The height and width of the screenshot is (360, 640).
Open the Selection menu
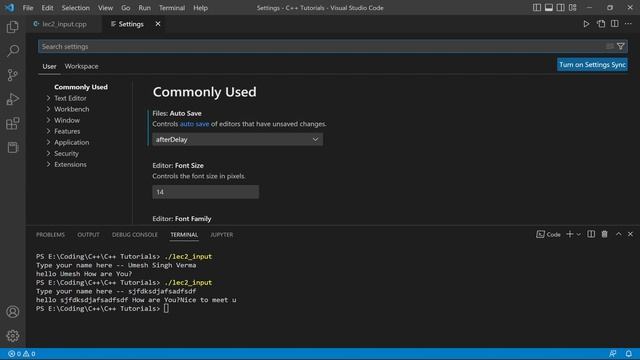point(76,8)
